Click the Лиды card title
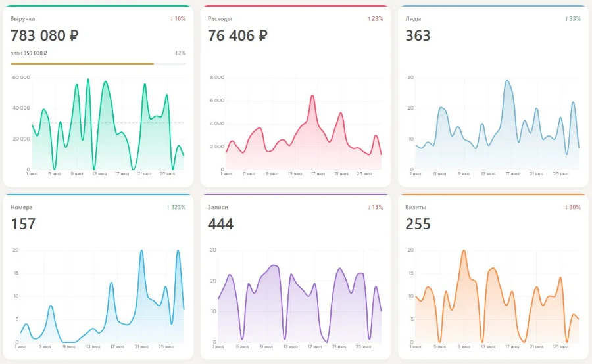The width and height of the screenshot is (592, 364). click(414, 18)
